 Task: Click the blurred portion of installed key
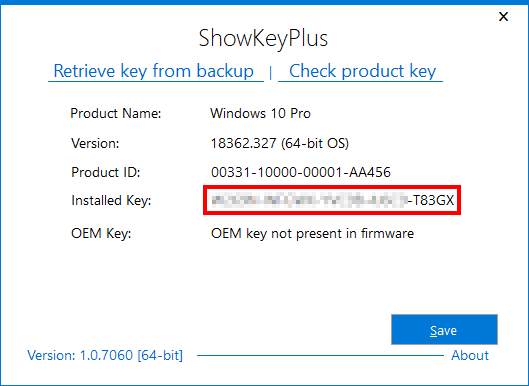tap(309, 200)
